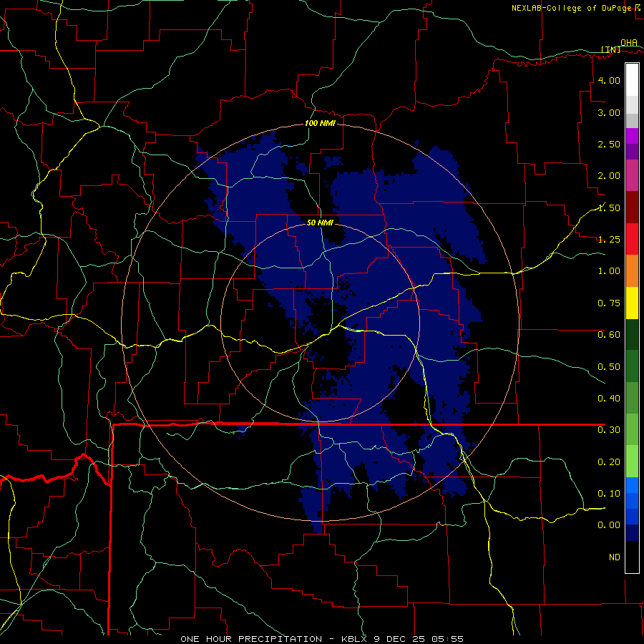This screenshot has height=644, width=644.
Task: Click the 0.20 legend value
Action: click(609, 462)
